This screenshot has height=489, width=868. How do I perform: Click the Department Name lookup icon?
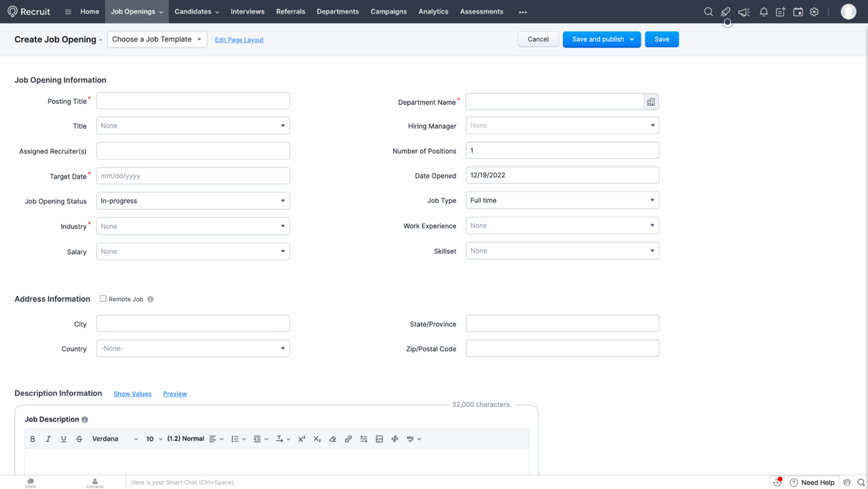(x=651, y=102)
